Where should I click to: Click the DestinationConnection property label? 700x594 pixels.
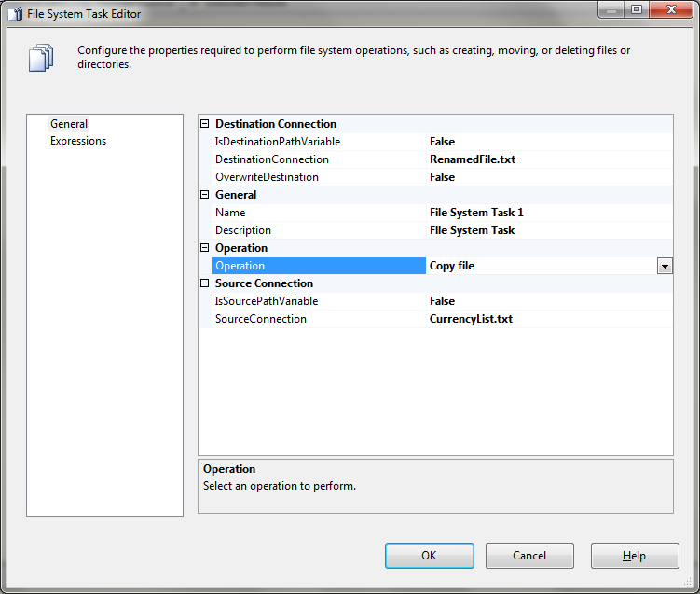(x=272, y=159)
